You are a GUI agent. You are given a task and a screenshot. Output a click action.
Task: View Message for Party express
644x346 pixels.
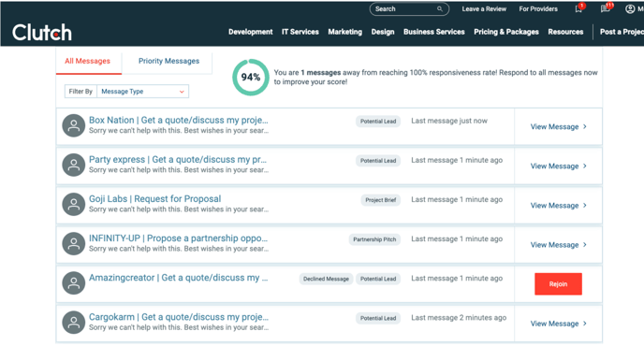[558, 166]
